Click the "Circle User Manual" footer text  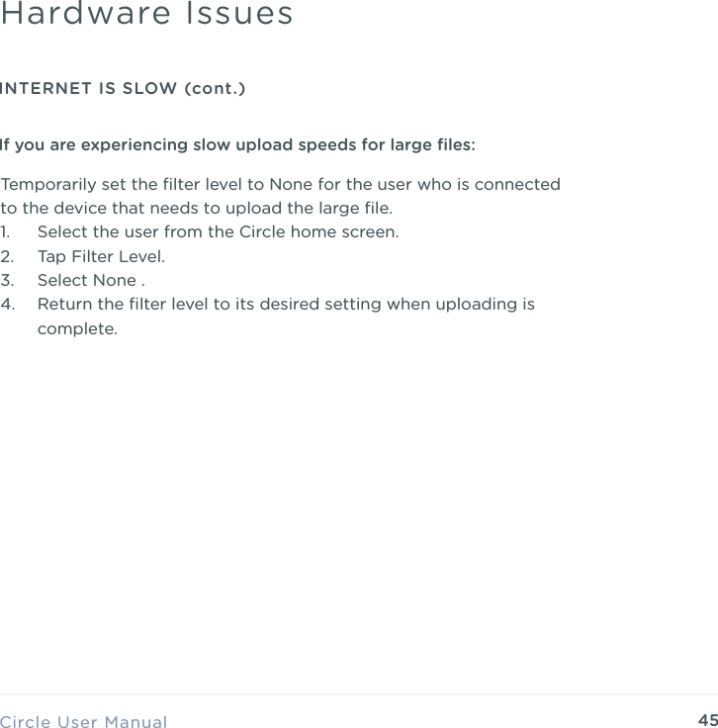pos(83,721)
